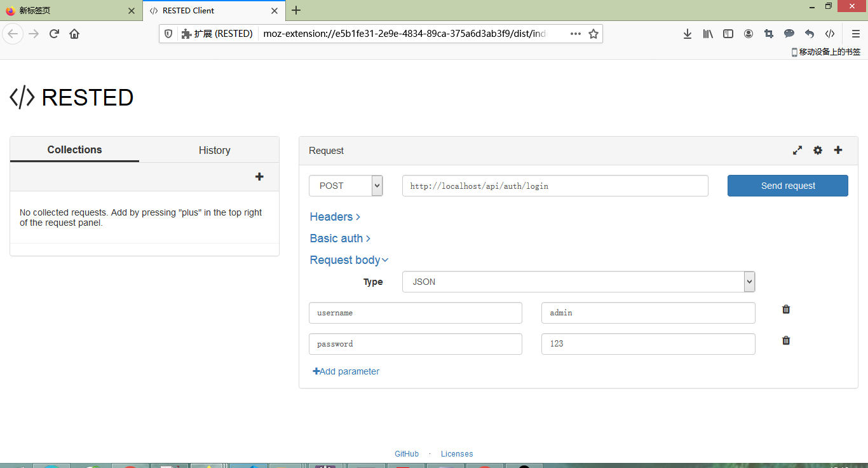Open downloads panel

pos(688,34)
